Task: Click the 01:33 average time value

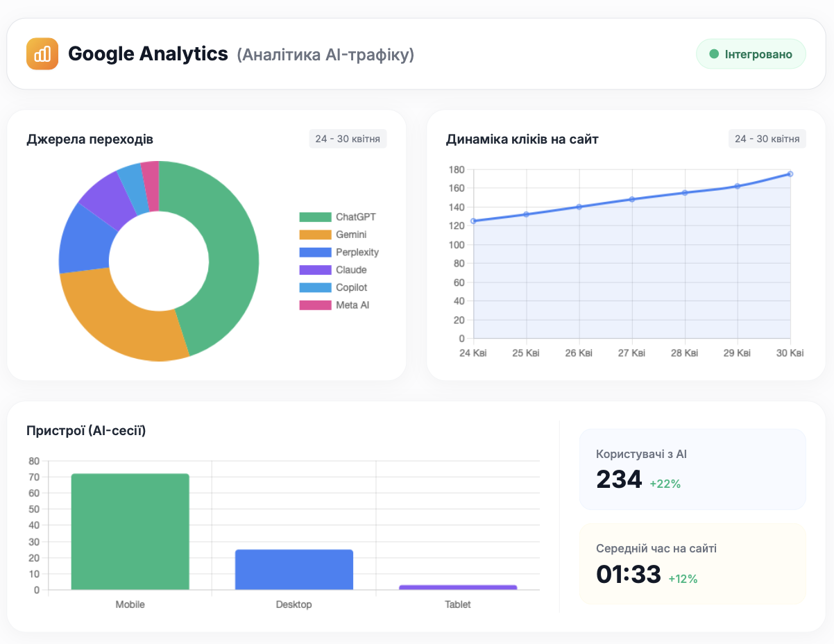Action: pyautogui.click(x=629, y=573)
